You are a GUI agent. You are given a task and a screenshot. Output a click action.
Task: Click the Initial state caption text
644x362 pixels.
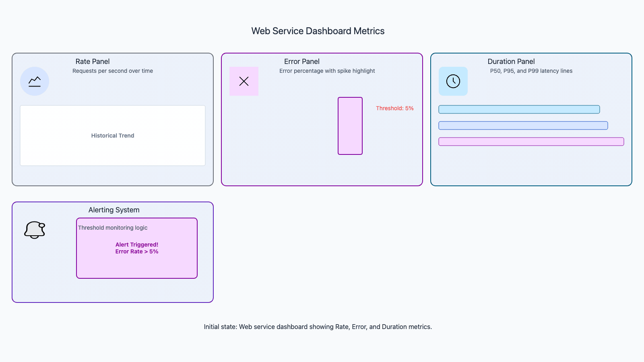318,327
